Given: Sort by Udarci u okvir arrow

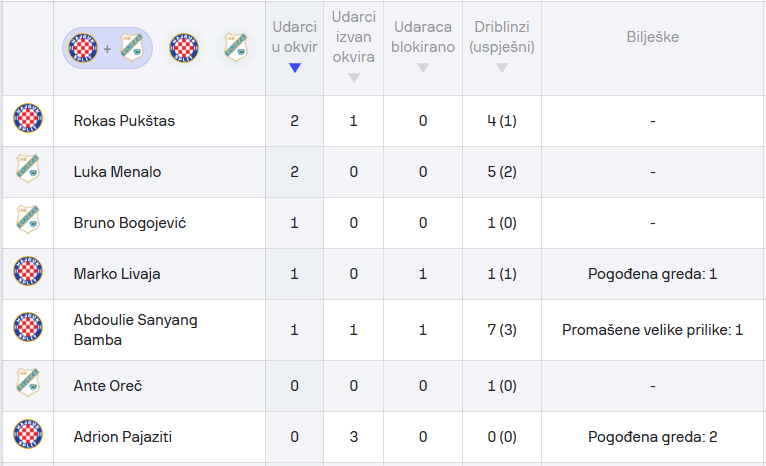Looking at the screenshot, I should (295, 68).
